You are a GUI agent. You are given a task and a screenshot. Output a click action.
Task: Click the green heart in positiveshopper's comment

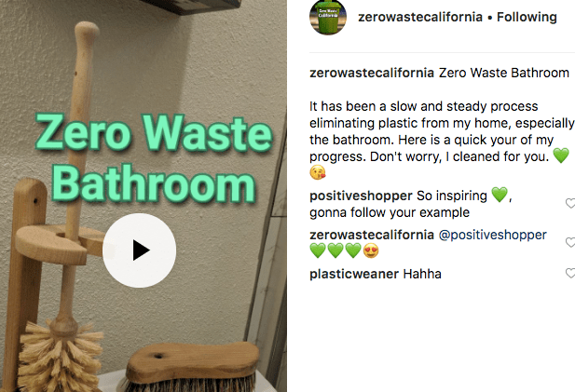(500, 195)
